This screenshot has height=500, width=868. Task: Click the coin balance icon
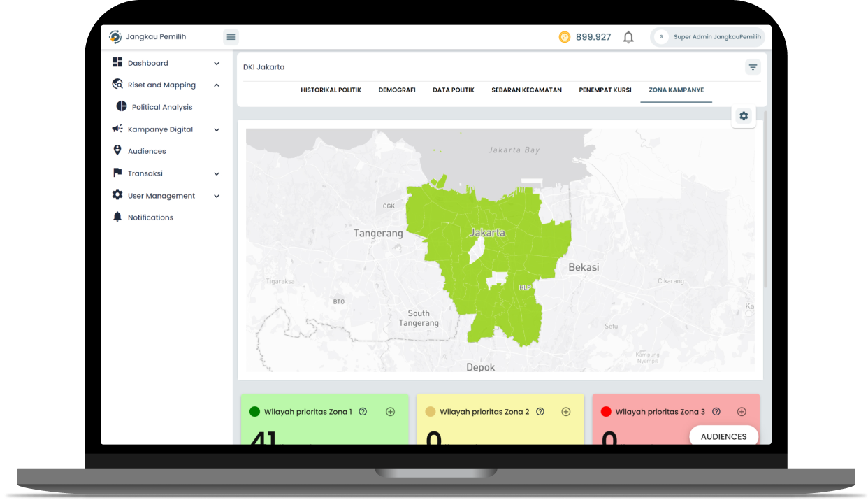[x=565, y=37]
